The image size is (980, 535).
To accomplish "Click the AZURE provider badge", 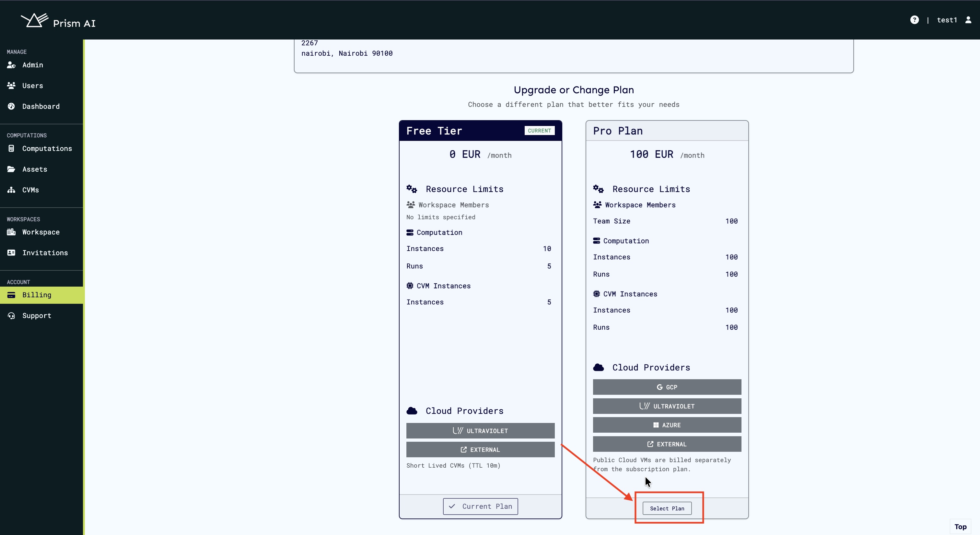I will (x=667, y=425).
